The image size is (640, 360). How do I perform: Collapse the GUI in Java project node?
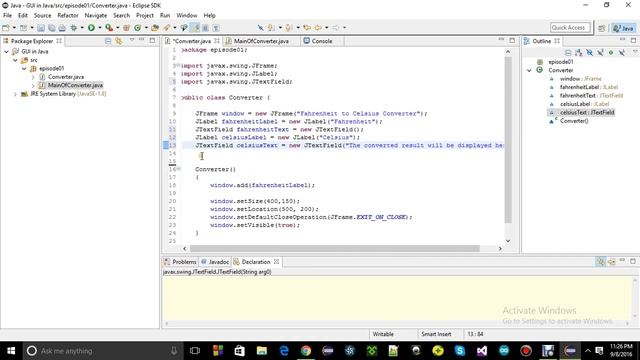point(7,51)
